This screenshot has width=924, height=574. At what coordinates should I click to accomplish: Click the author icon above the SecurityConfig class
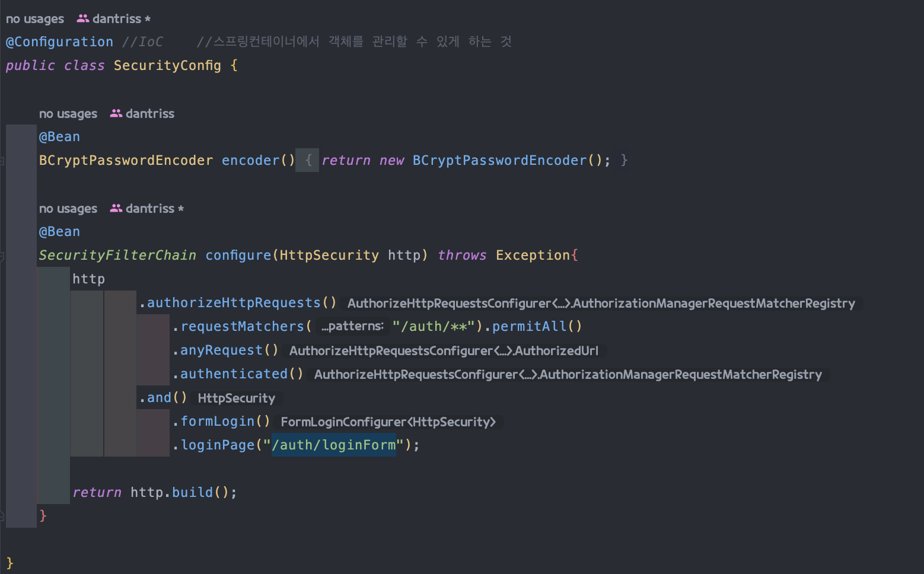(x=83, y=19)
